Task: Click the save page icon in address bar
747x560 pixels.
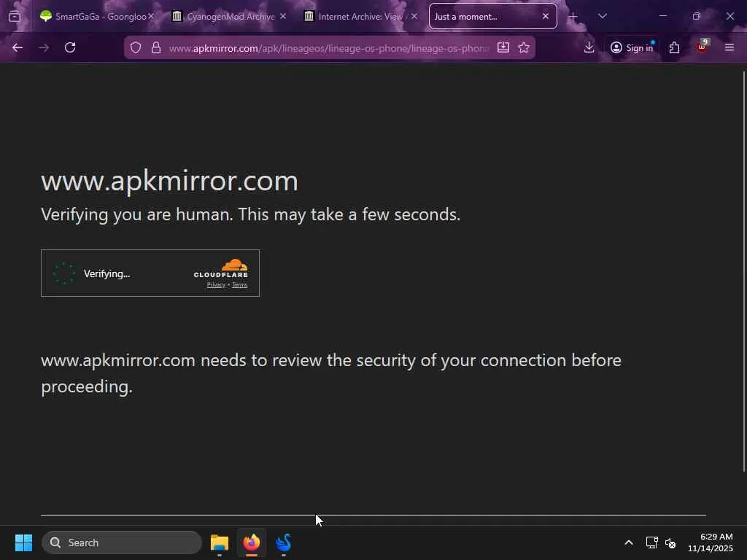Action: pyautogui.click(x=503, y=47)
